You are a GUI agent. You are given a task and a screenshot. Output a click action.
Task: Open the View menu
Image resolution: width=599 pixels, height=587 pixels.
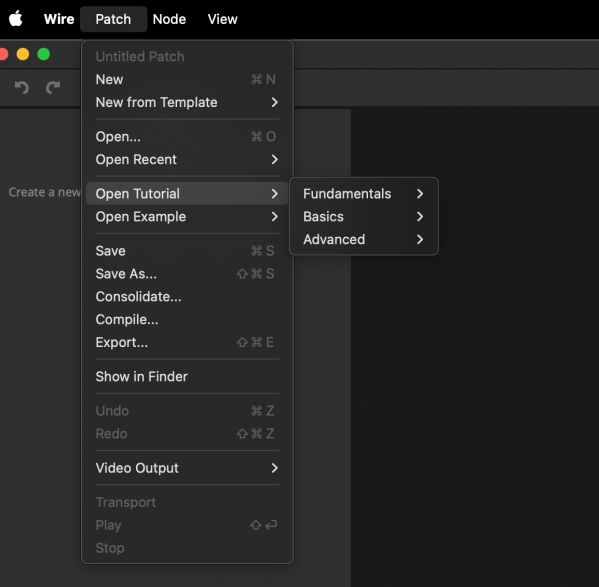(x=222, y=19)
